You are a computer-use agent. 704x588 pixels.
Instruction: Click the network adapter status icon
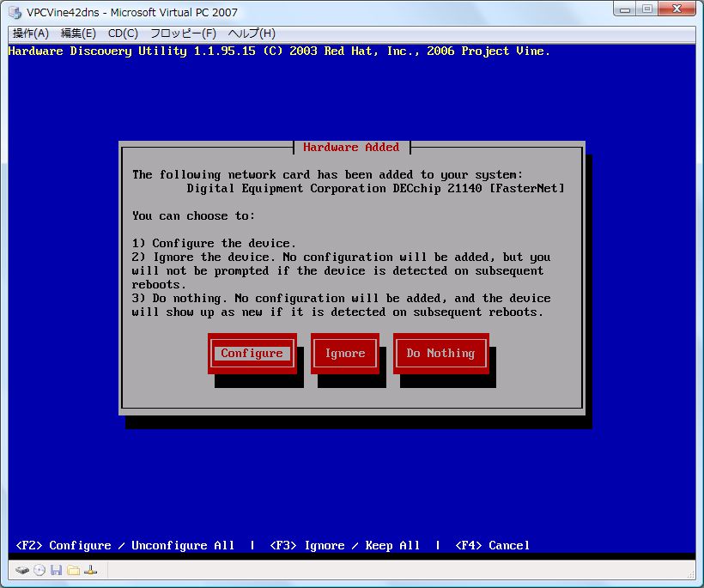click(x=90, y=571)
